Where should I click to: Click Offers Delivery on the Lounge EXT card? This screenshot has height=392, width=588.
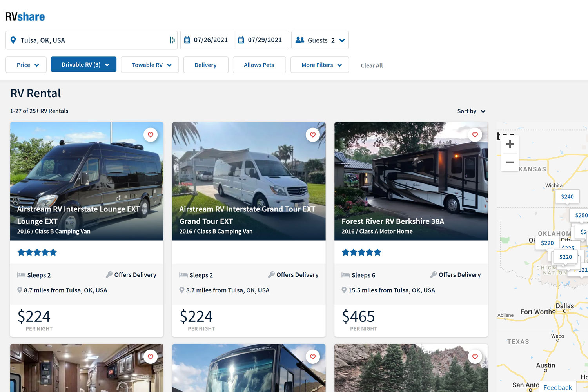coord(135,275)
